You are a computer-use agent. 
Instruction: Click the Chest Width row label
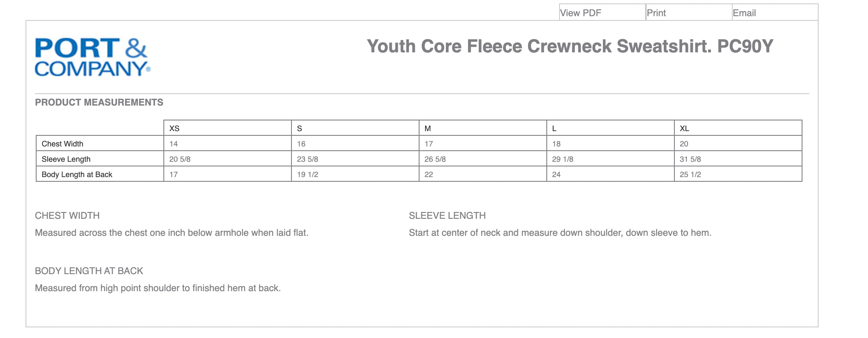(x=63, y=144)
